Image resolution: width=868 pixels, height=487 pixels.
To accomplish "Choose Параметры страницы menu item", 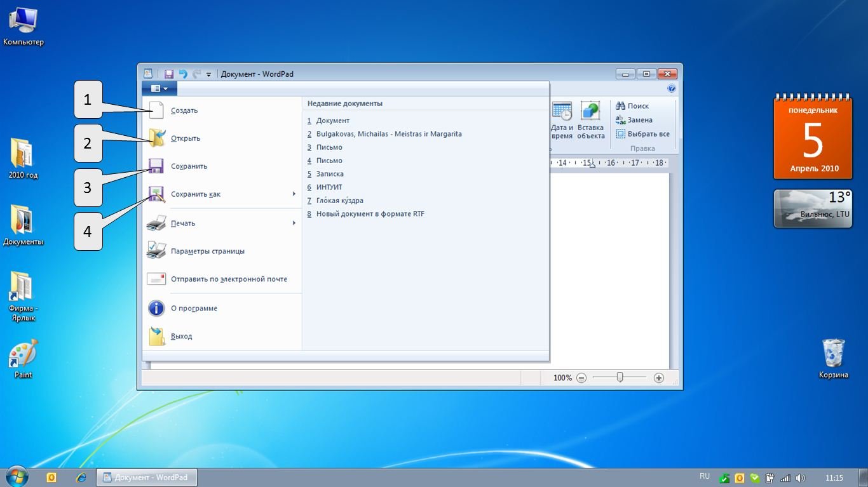I will (207, 251).
